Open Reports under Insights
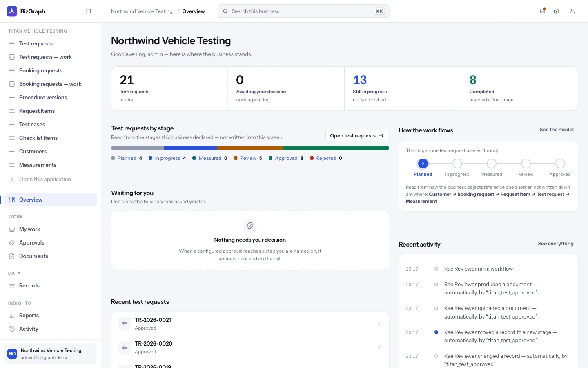The height and width of the screenshot is (368, 588). (x=51, y=316)
